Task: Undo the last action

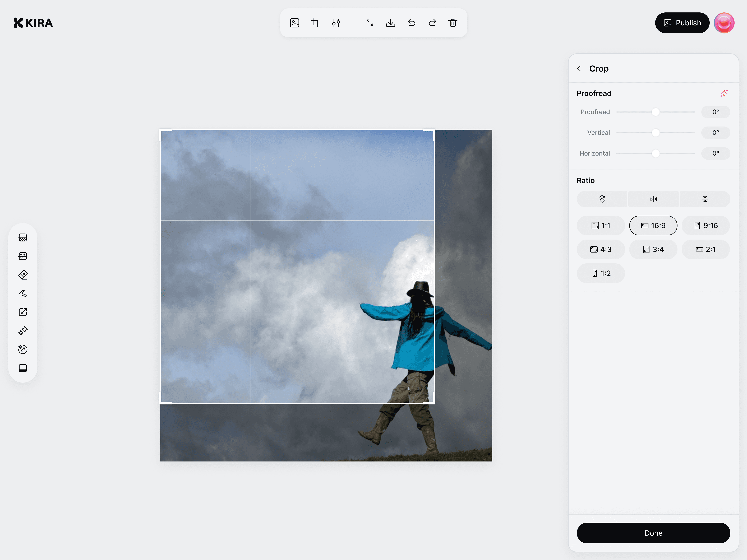Action: pos(411,23)
